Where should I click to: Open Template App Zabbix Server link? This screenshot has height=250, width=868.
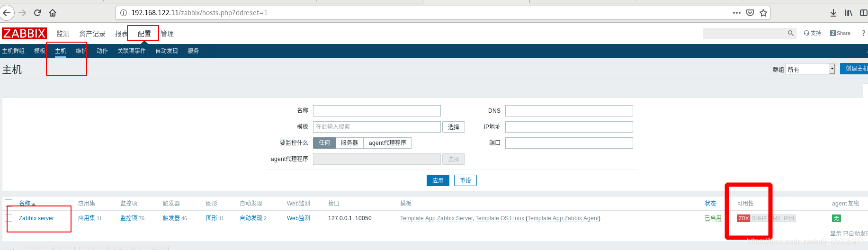coord(436,218)
